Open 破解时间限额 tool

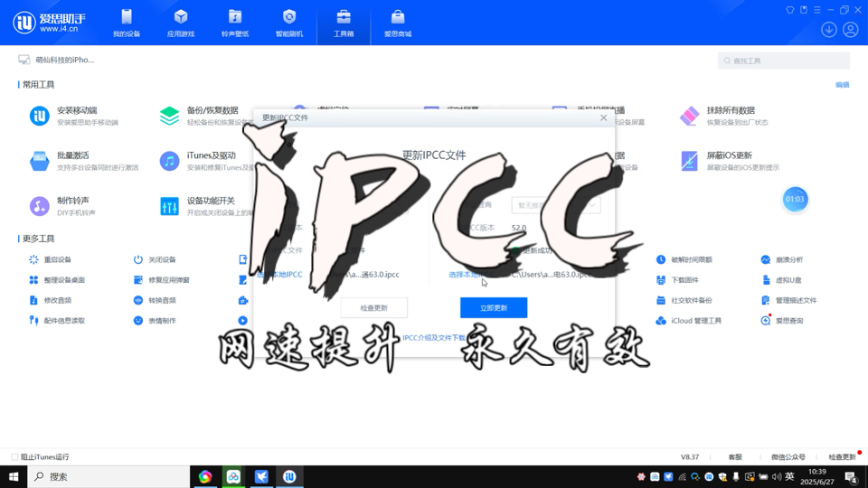click(684, 259)
